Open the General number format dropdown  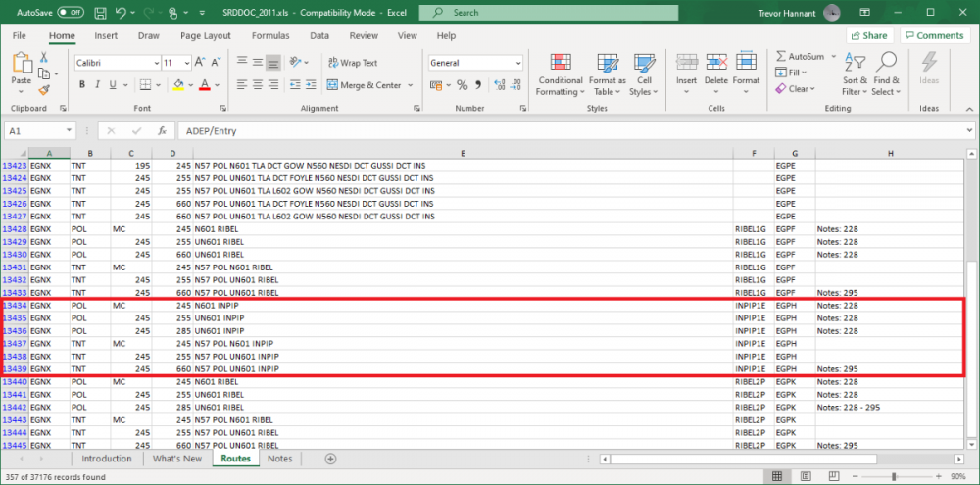(x=518, y=63)
